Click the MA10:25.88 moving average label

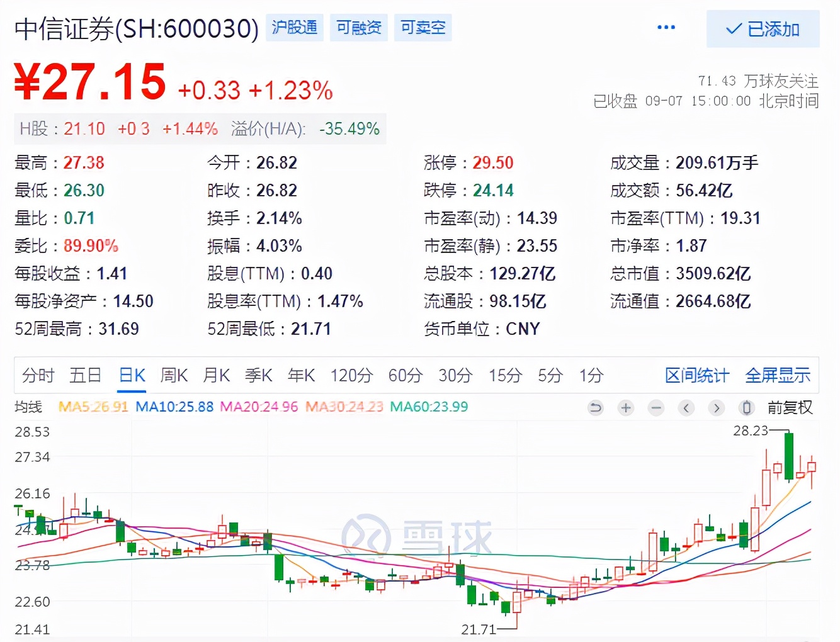coord(174,407)
